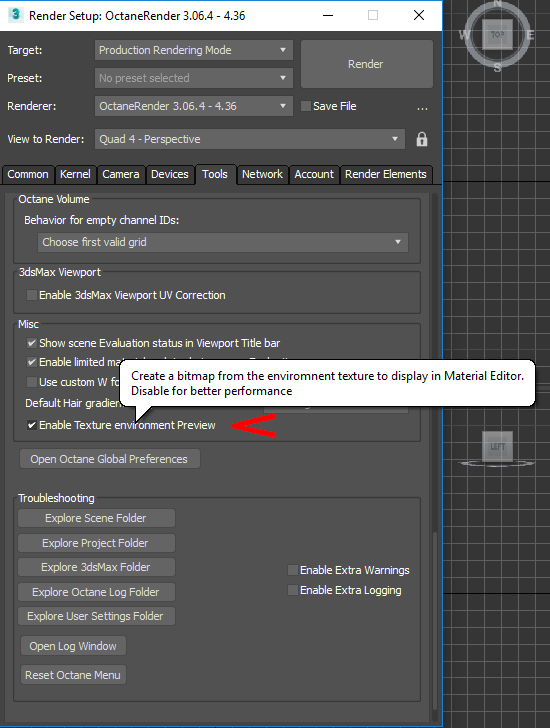This screenshot has height=728, width=550.
Task: Enable Extra Warnings checkbox
Action: (x=292, y=570)
